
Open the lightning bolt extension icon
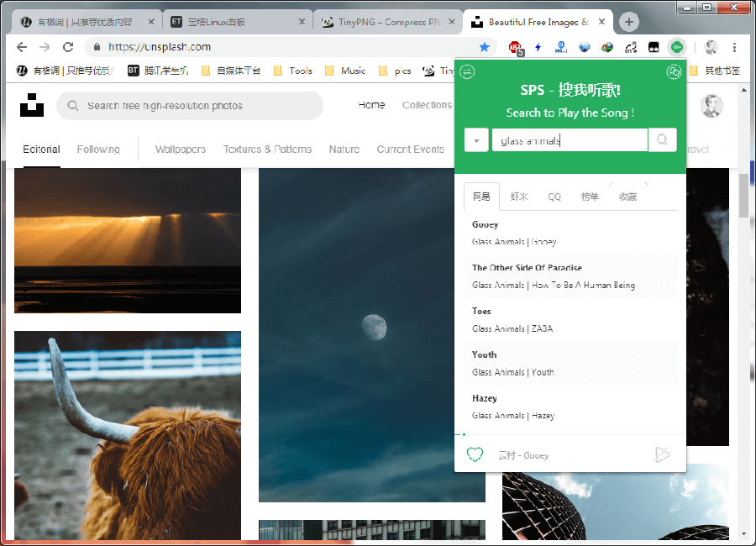(x=538, y=46)
